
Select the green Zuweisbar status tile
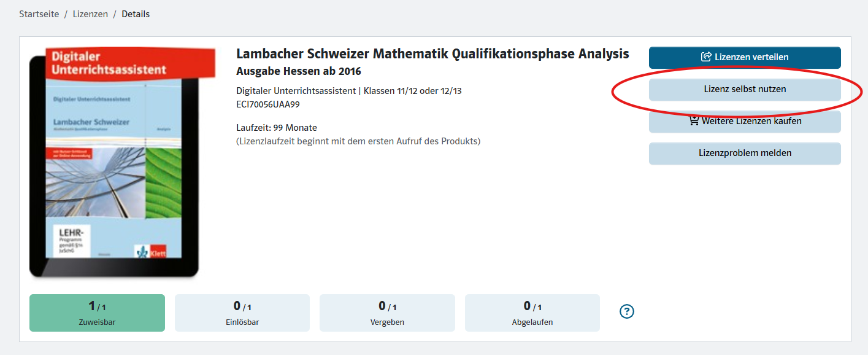click(97, 313)
